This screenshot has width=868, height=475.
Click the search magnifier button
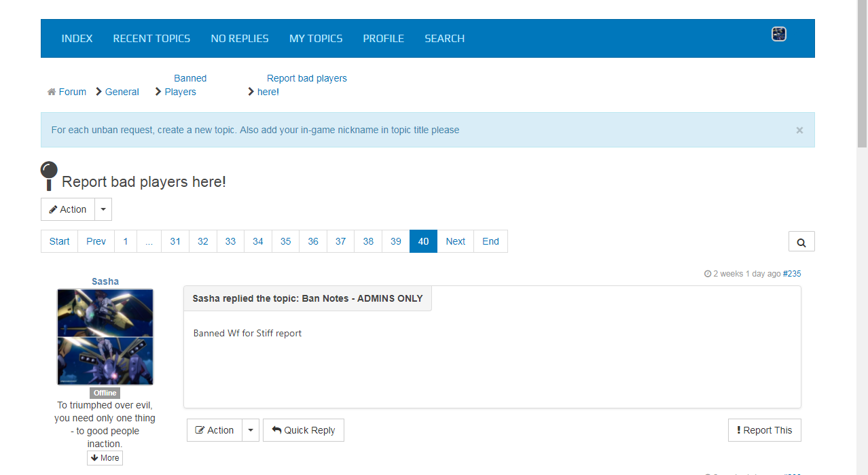[x=801, y=242]
